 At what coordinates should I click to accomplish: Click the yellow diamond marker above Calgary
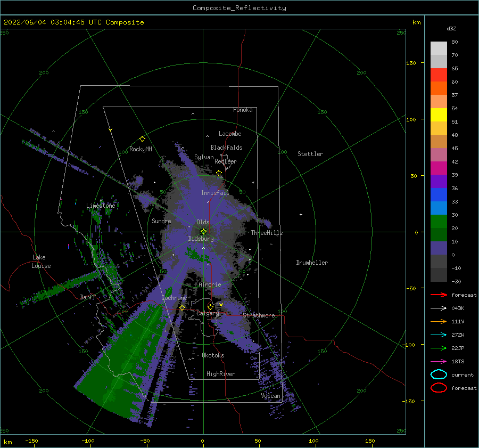pos(210,307)
